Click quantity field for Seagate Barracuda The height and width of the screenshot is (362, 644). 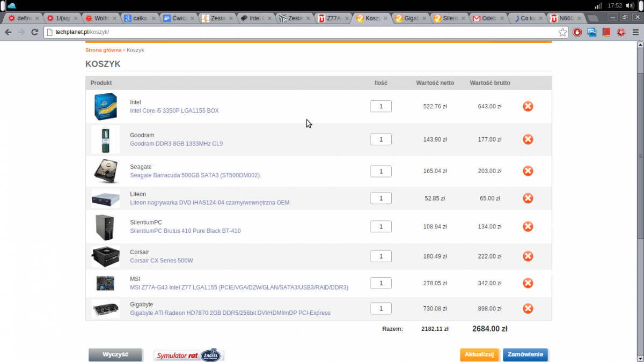point(381,171)
